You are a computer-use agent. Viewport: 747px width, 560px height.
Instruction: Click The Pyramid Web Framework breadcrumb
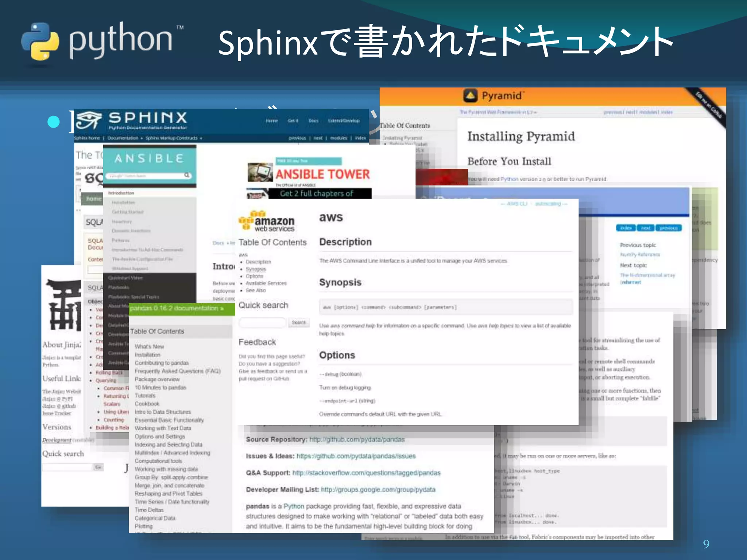[498, 112]
